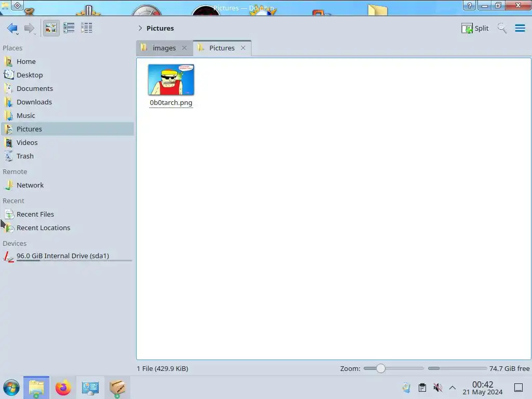Click the 1 File (429.9 KiB) status
Viewport: 532px width, 399px height.
(163, 368)
